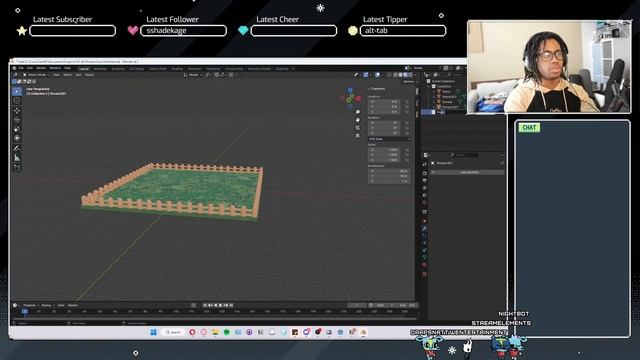640x360 pixels.
Task: Toggle proportional editing in header
Action: pyautogui.click(x=231, y=75)
